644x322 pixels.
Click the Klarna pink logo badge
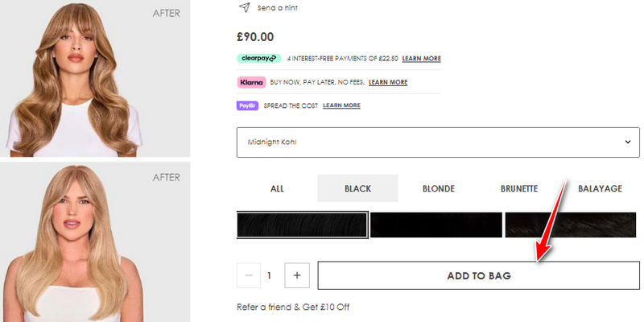coord(251,82)
